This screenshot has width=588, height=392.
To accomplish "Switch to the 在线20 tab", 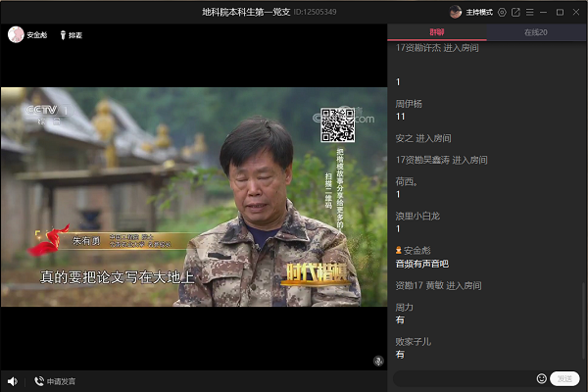I will click(x=535, y=32).
